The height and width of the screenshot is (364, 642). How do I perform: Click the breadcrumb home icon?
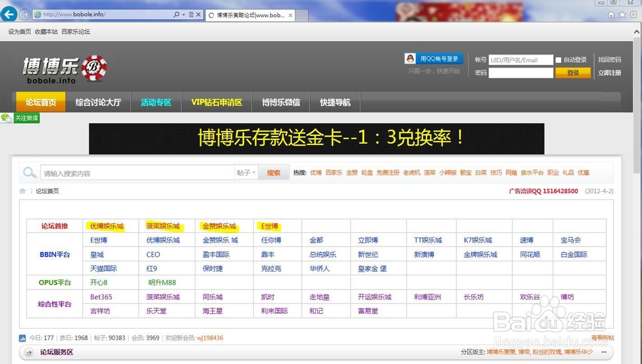[x=22, y=191]
